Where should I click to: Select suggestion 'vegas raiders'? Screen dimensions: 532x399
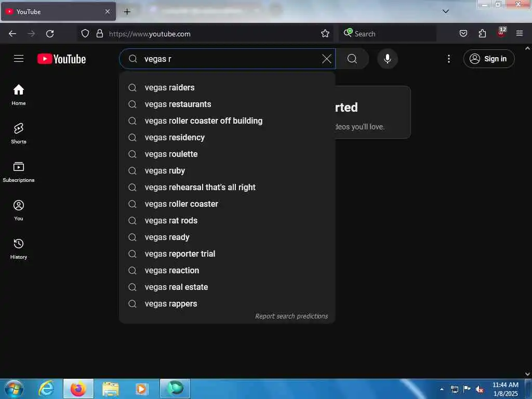(227, 87)
